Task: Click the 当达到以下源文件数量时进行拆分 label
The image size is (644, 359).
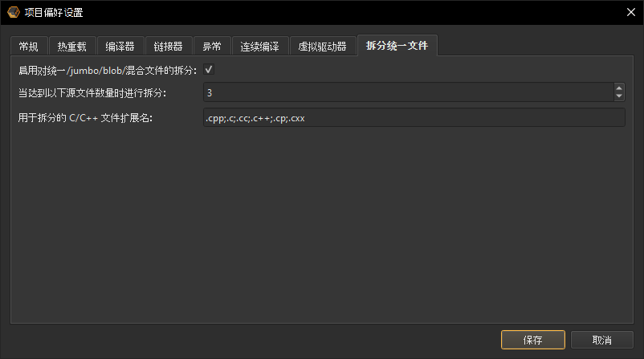Action: point(92,93)
